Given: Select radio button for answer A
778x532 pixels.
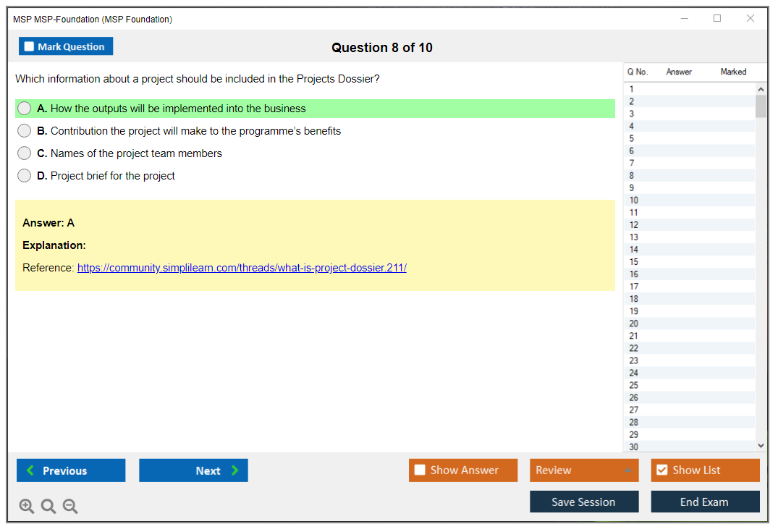Looking at the screenshot, I should point(25,109).
